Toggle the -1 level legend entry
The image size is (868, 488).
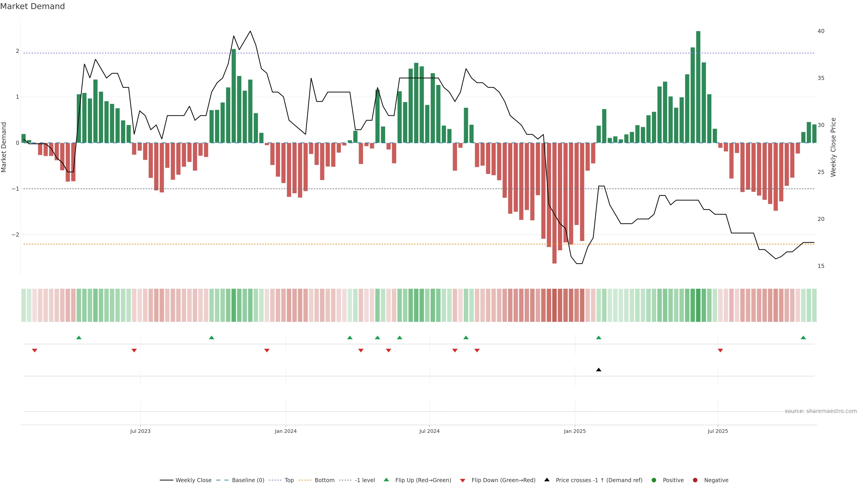pos(365,480)
